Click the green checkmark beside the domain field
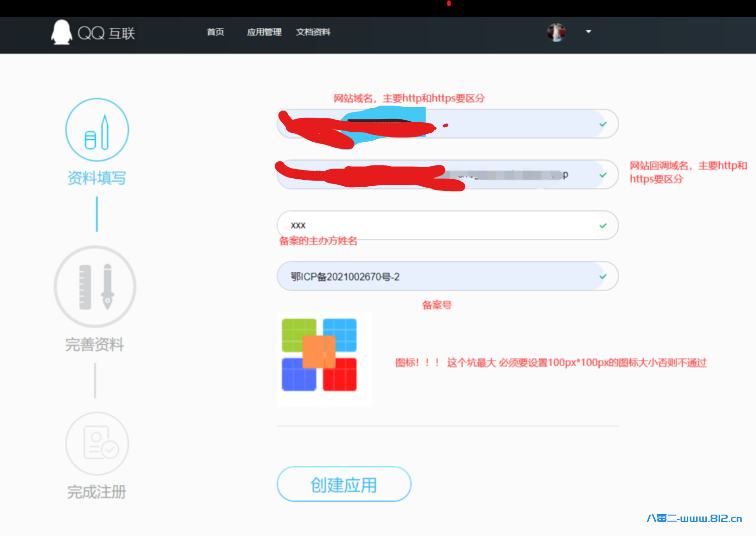Screen dimensions: 756x536 click(x=603, y=124)
